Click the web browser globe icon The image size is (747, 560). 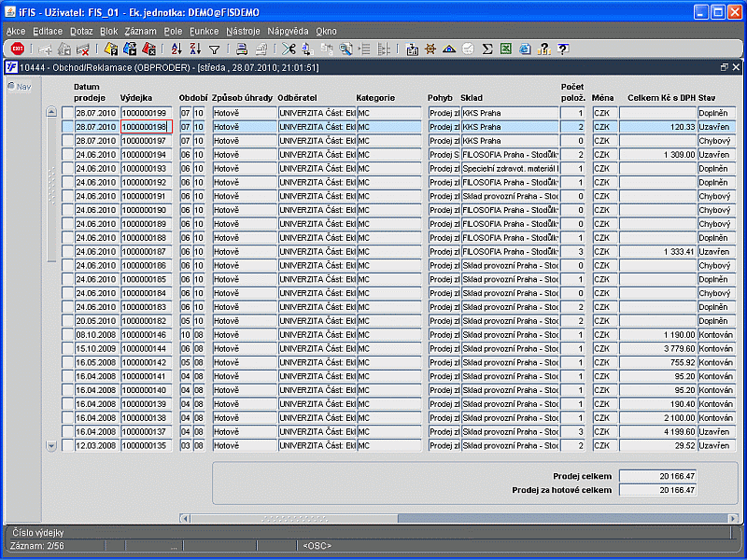pyautogui.click(x=525, y=49)
